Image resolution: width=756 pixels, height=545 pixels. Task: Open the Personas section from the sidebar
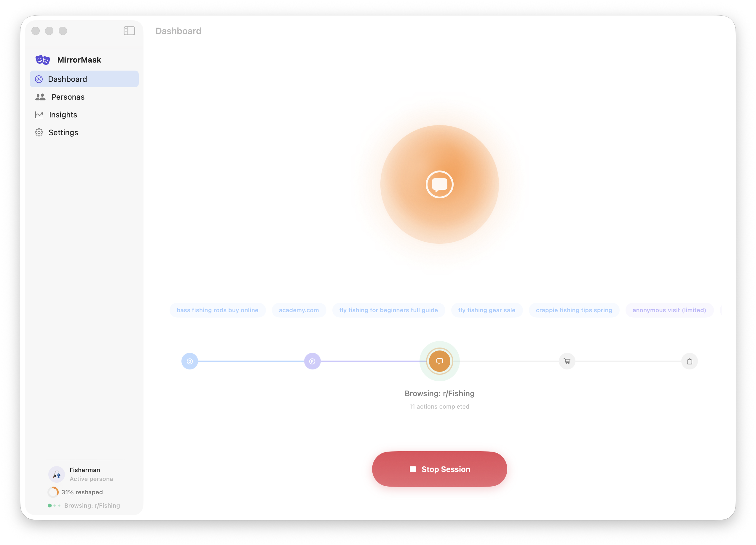(x=67, y=97)
